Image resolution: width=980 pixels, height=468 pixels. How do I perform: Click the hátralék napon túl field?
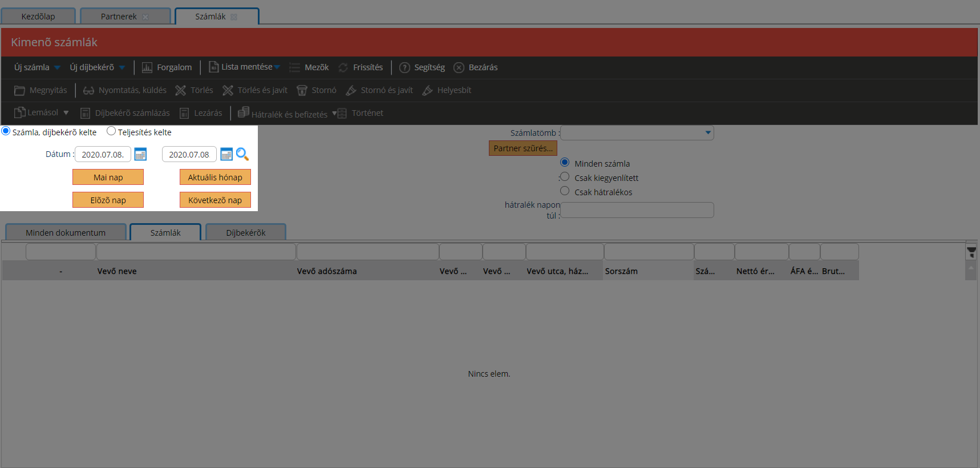[637, 210]
